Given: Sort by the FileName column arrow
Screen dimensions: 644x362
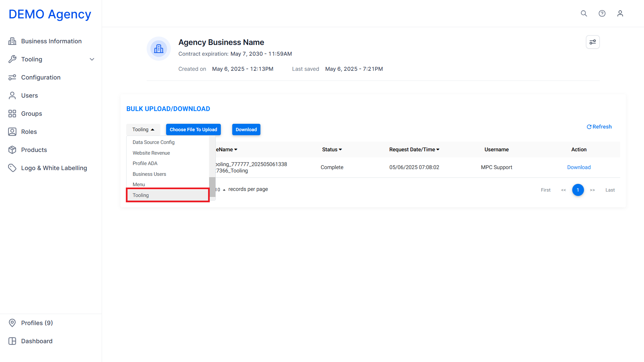Looking at the screenshot, I should click(x=236, y=150).
